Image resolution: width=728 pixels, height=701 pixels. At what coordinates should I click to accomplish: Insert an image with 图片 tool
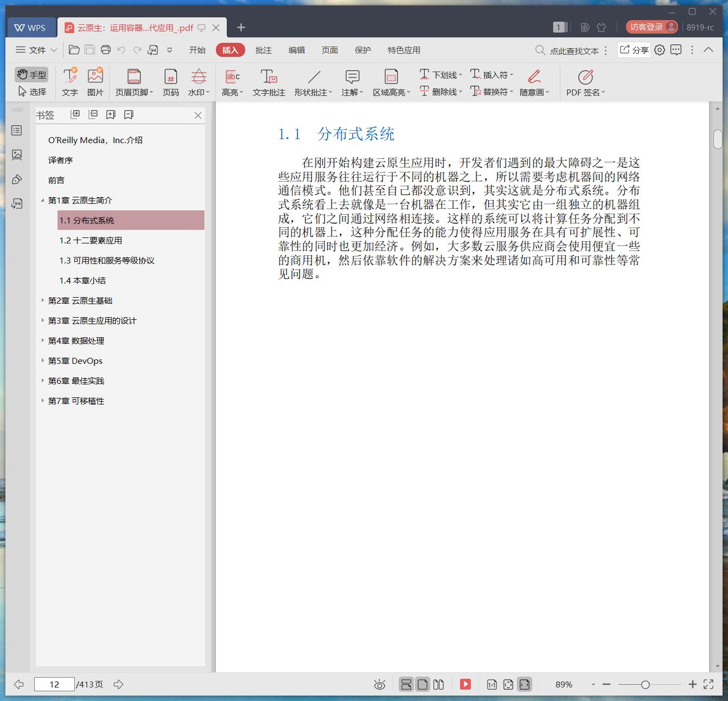coord(95,82)
